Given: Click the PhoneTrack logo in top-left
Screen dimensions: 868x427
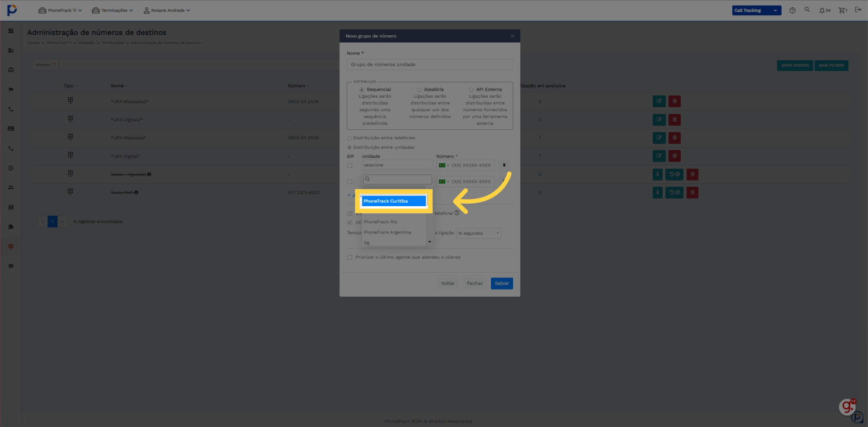Looking at the screenshot, I should (x=12, y=10).
